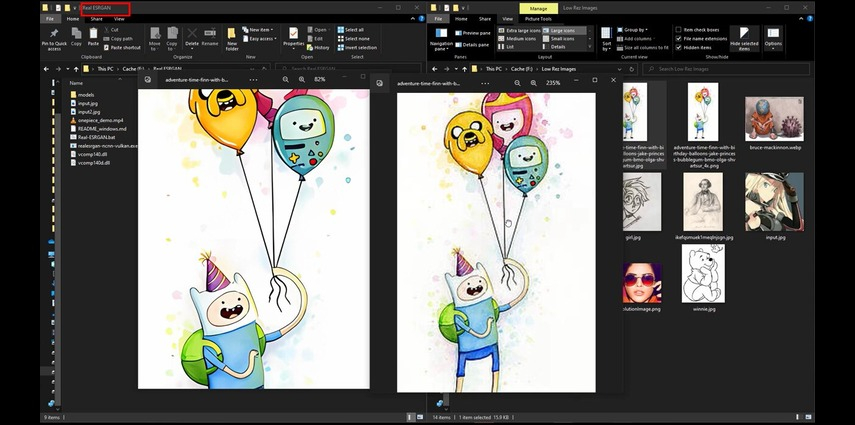
Task: Click the Paste icon in Clipboard group
Action: click(93, 34)
